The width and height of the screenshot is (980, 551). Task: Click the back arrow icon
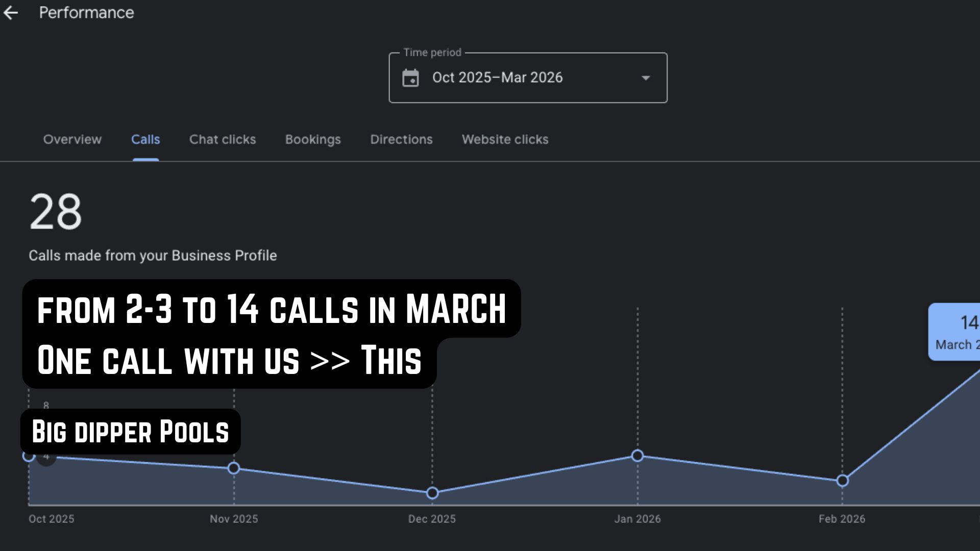coord(11,13)
